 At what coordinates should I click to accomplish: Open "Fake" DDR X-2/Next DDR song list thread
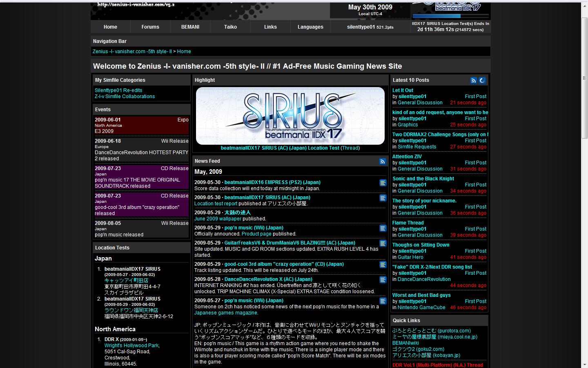point(432,267)
